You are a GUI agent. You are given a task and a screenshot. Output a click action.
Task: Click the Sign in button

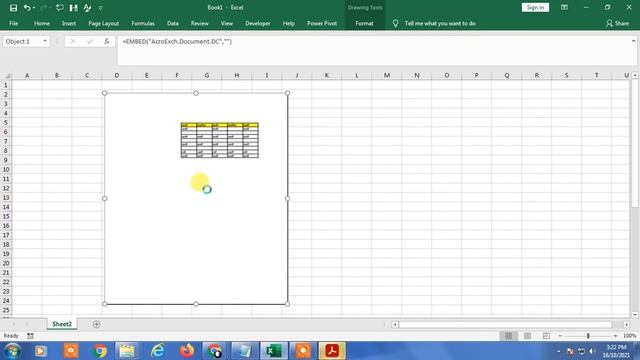(535, 7)
